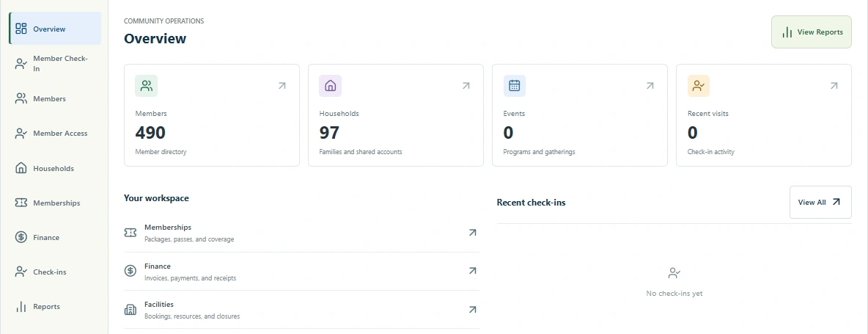Click the Facilities building icon in workspace
This screenshot has width=868, height=334.
130,310
